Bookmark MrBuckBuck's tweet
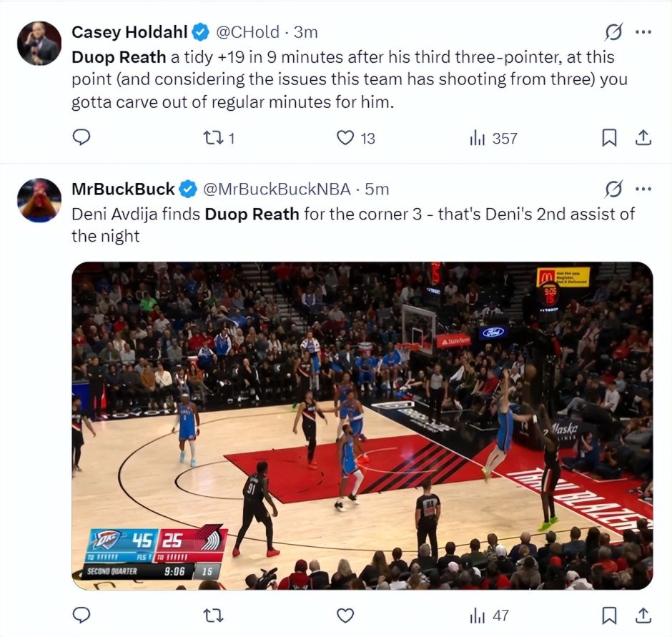This screenshot has height=637, width=672. tap(609, 615)
